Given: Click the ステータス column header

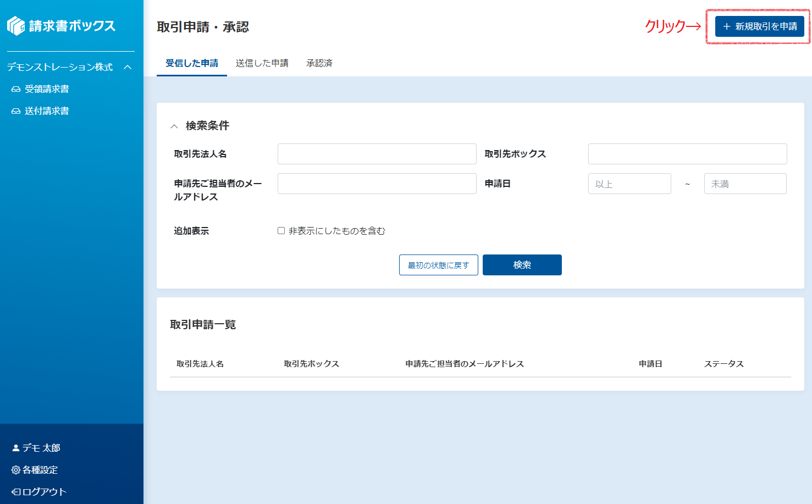Looking at the screenshot, I should pos(724,364).
